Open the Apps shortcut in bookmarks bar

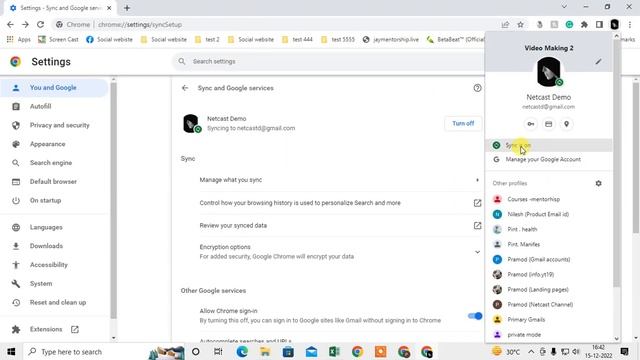point(18,40)
